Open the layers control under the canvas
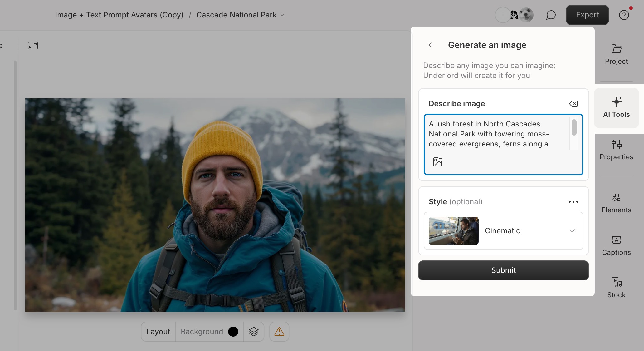 [254, 332]
